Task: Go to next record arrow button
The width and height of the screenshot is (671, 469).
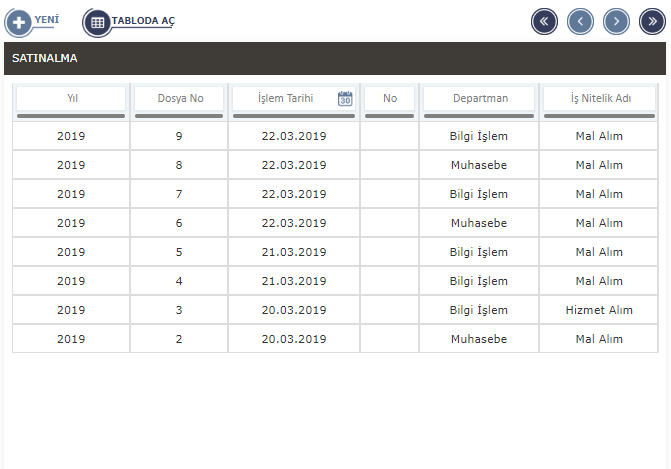Action: (x=616, y=21)
